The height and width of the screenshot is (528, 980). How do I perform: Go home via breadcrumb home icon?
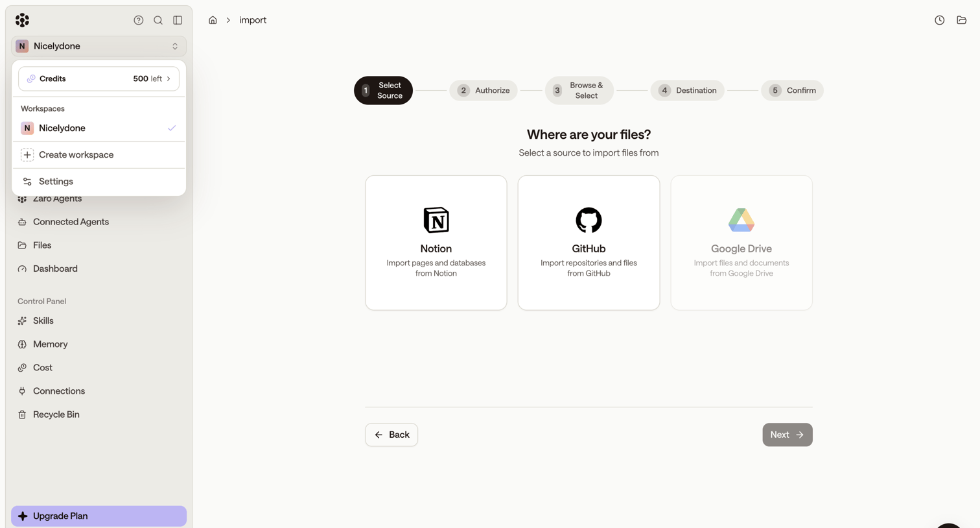tap(213, 20)
